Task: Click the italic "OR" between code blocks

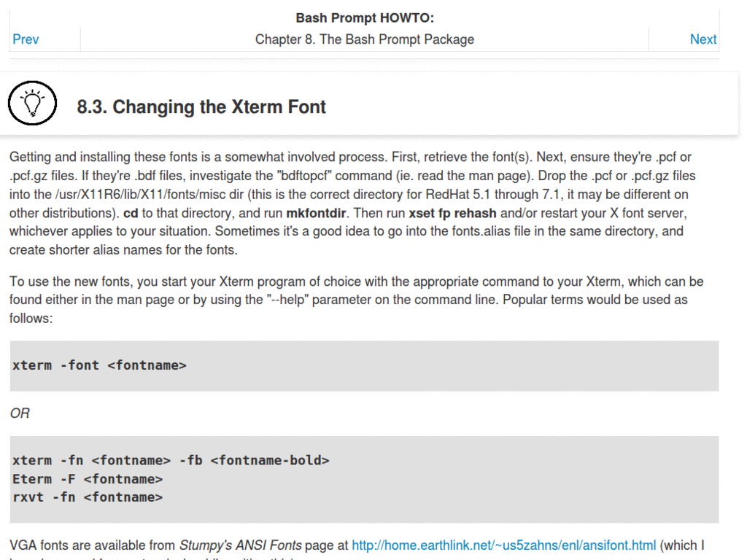Action: pyautogui.click(x=20, y=413)
